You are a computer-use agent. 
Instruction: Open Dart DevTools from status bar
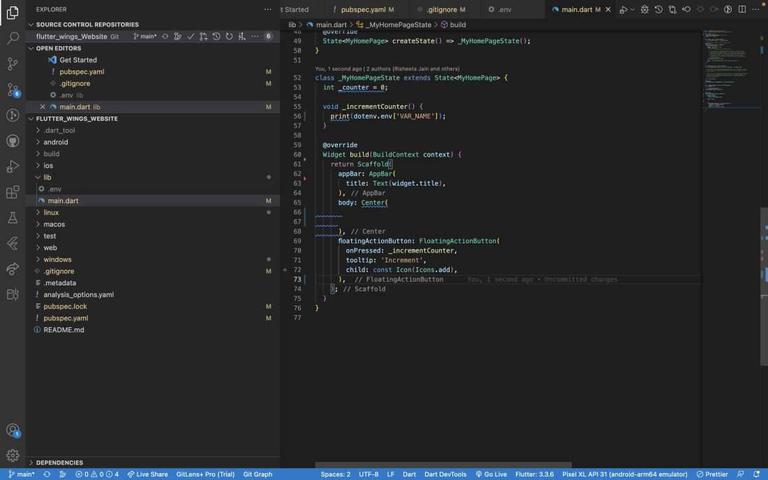pyautogui.click(x=445, y=474)
